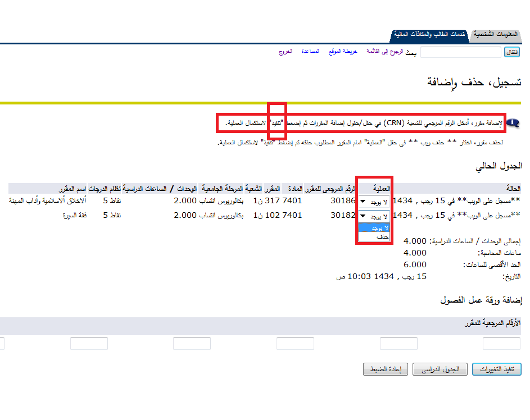Click the 2.000 units in فقه السيرة row
The image size is (530, 420).
tap(185, 216)
